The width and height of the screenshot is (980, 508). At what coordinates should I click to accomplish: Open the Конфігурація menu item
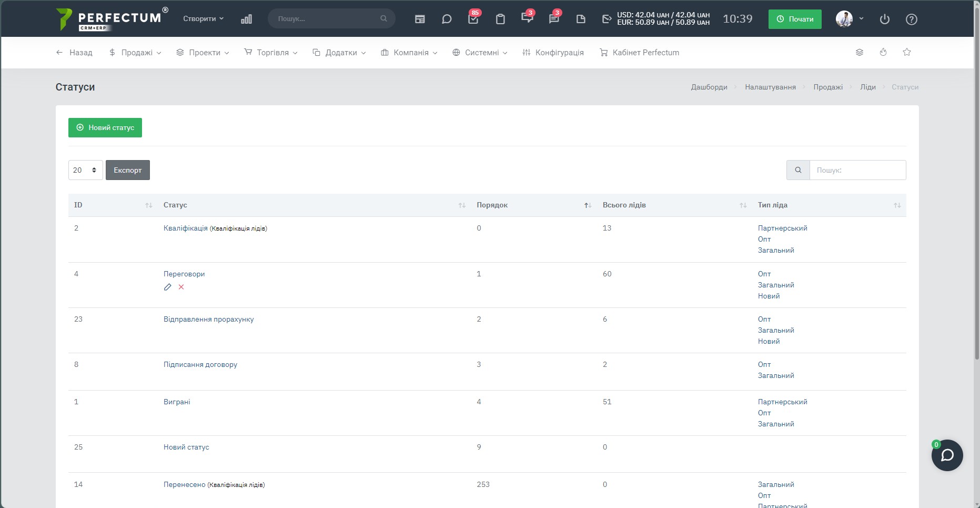(x=553, y=53)
